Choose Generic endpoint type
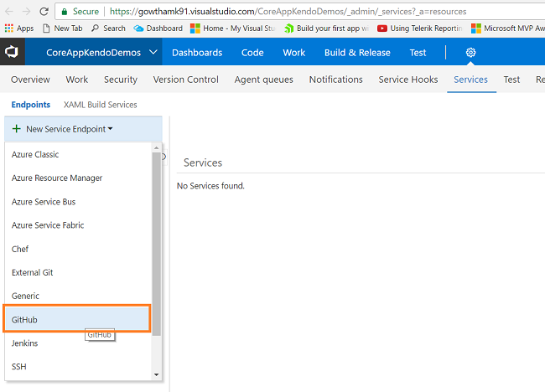Image resolution: width=545 pixels, height=392 pixels. tap(78, 296)
